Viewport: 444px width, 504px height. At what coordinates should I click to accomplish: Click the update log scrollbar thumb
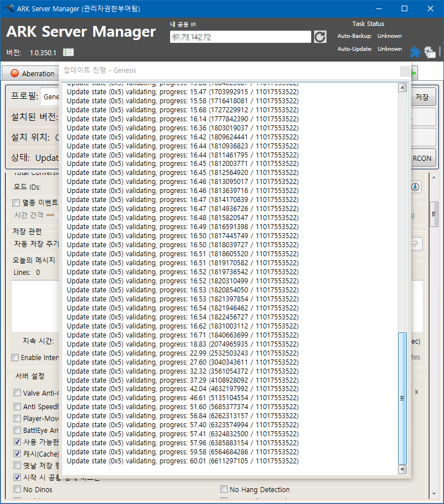(402, 398)
